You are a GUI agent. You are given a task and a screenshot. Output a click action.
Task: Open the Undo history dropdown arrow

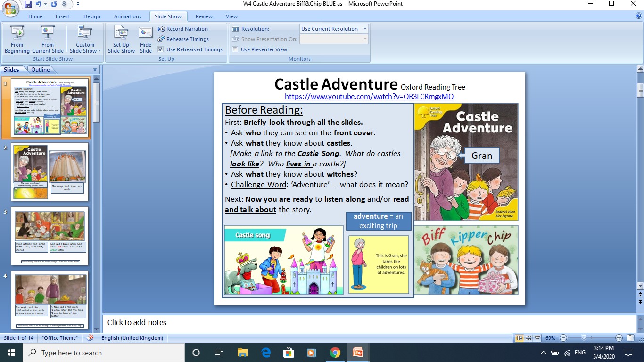(x=46, y=4)
